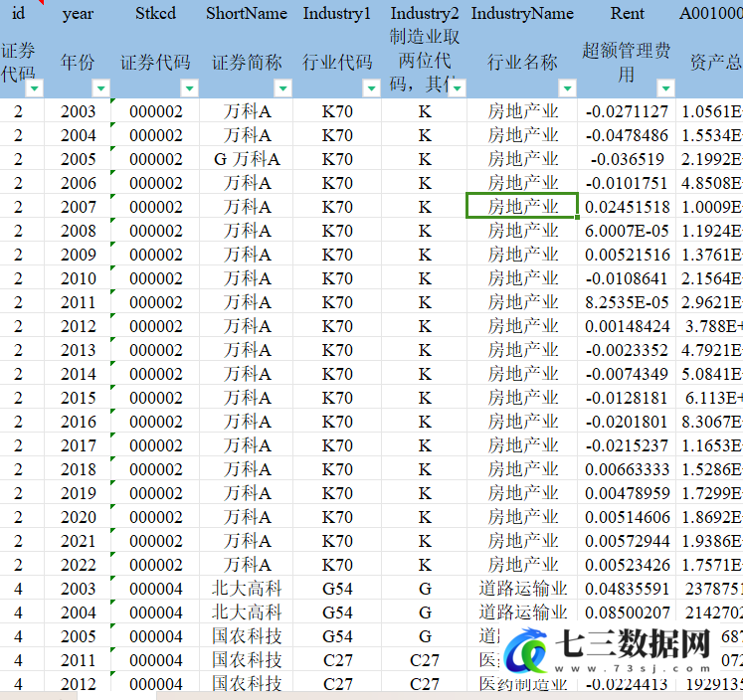The width and height of the screenshot is (743, 700).
Task: Select the 'Rent' header cell
Action: tap(627, 13)
